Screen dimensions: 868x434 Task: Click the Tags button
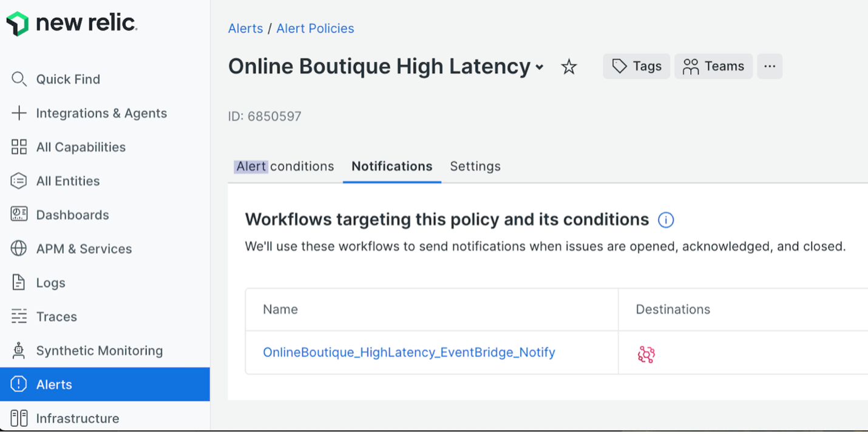pos(636,66)
